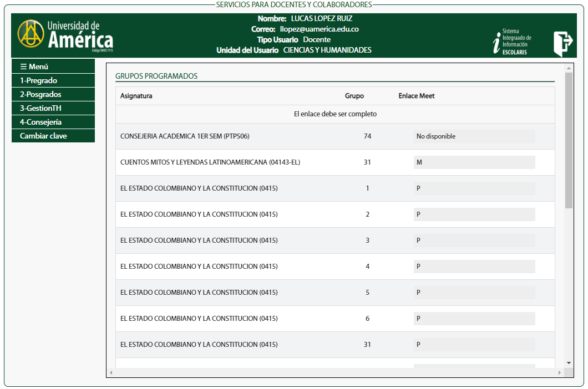Open the 3-GestionTH menu
Viewport: 588px width, 389px height.
53,108
